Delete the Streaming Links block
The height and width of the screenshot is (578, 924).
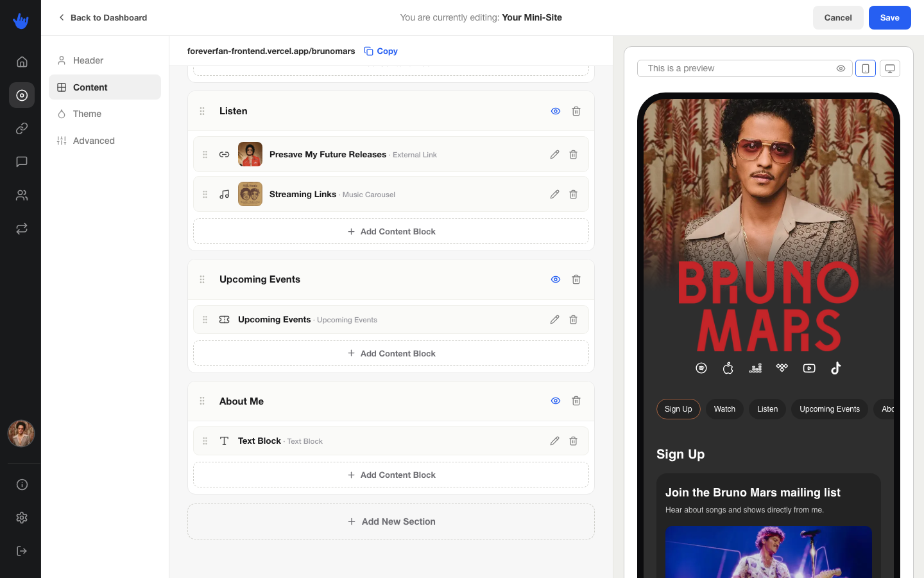click(x=574, y=195)
